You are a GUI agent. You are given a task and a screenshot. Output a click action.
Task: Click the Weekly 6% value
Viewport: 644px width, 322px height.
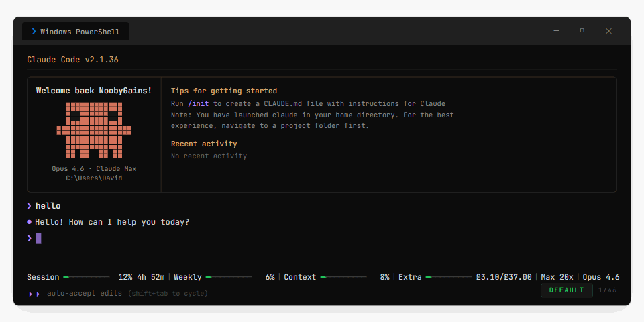pyautogui.click(x=270, y=277)
